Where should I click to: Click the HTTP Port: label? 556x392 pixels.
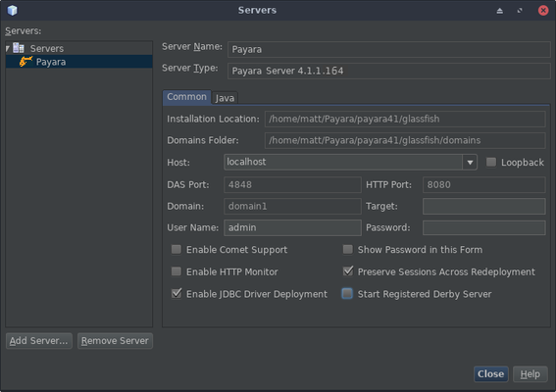tap(388, 184)
